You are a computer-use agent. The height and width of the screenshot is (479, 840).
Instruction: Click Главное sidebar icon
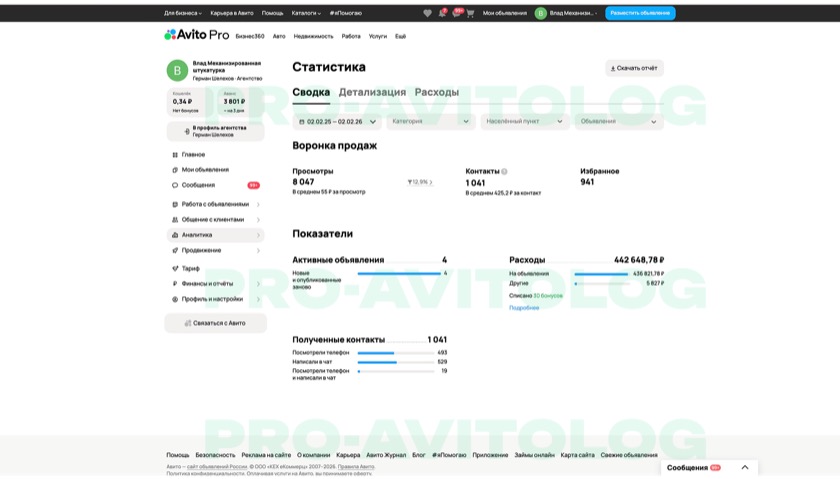(x=175, y=155)
